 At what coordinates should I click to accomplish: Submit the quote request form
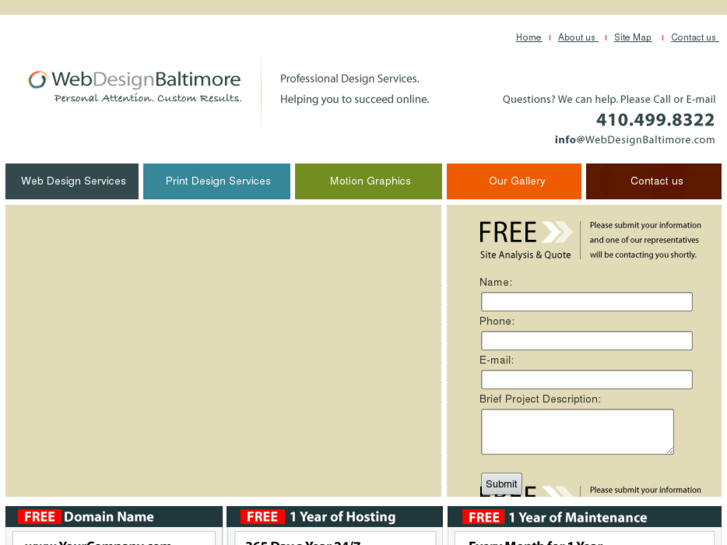pyautogui.click(x=501, y=484)
